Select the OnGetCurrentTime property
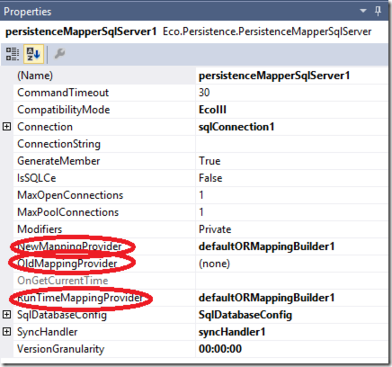Screen dimensions: 392x367 pos(62,280)
